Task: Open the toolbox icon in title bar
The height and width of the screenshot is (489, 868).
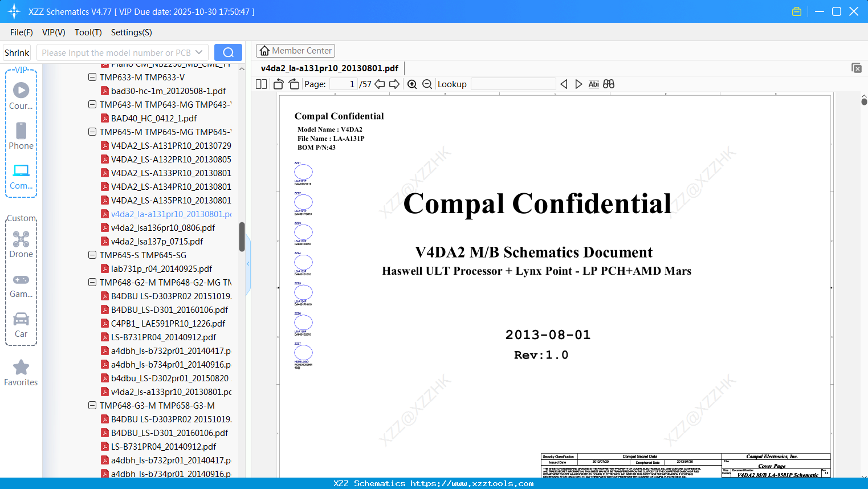Action: pyautogui.click(x=797, y=11)
